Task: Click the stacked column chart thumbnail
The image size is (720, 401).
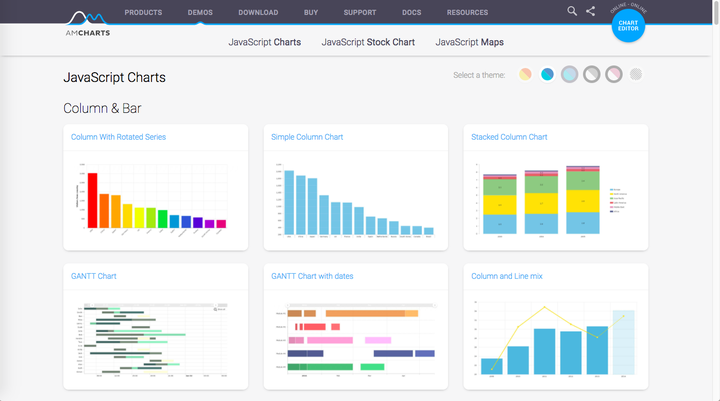Action: [551, 200]
